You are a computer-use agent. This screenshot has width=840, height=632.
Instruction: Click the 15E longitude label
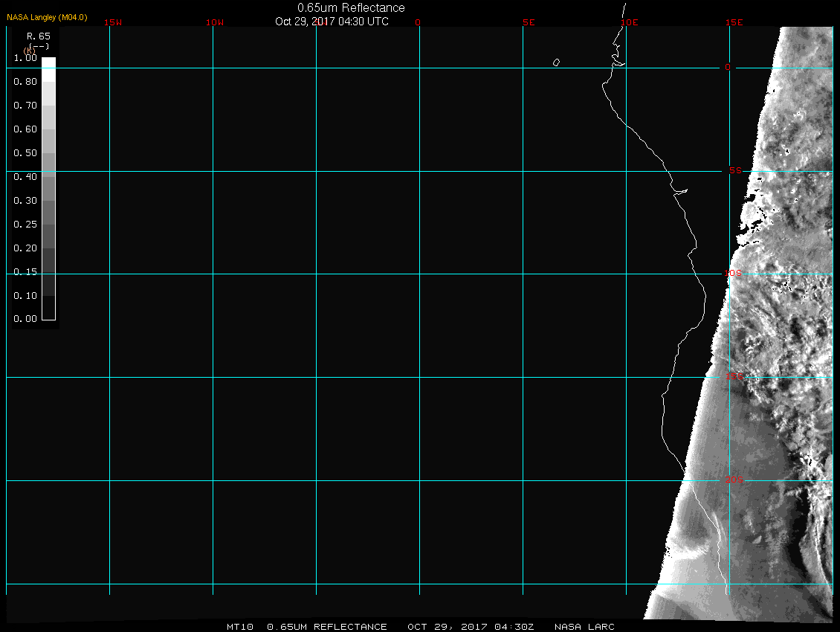click(735, 22)
